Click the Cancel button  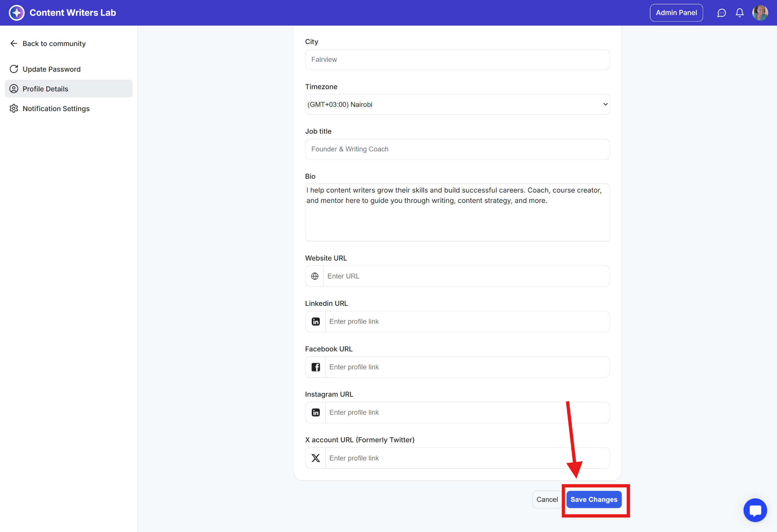(x=547, y=499)
